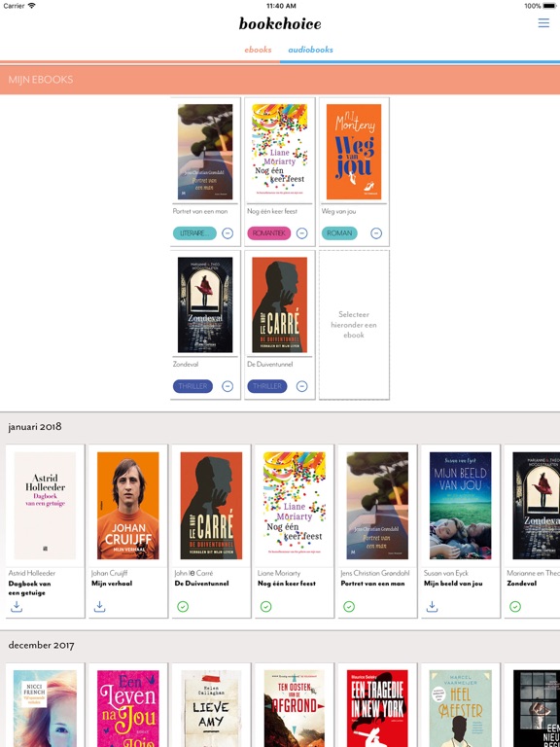Click the MIJN EBOOKS header bar
560x747 pixels.
(280, 80)
